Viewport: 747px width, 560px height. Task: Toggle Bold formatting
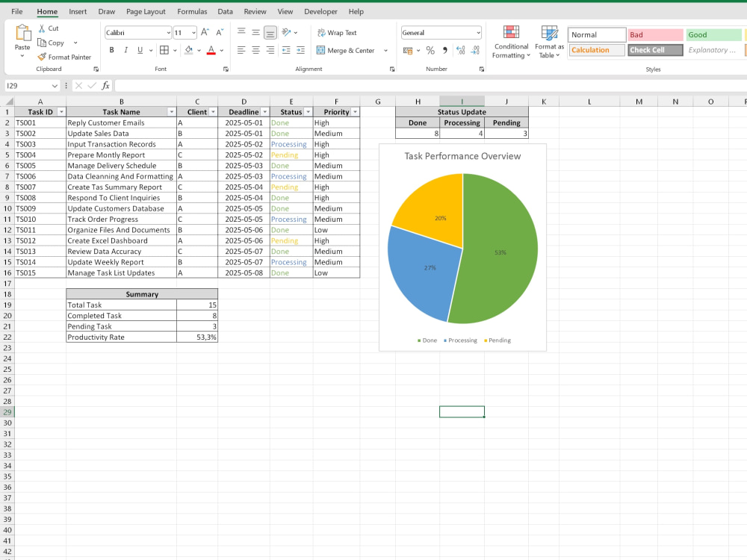point(111,50)
